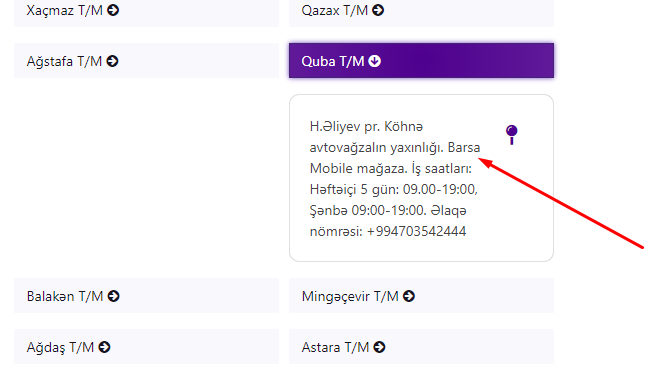Image resolution: width=653 pixels, height=379 pixels.
Task: Click the arrow icon next to Balakən T/M
Action: pos(113,296)
